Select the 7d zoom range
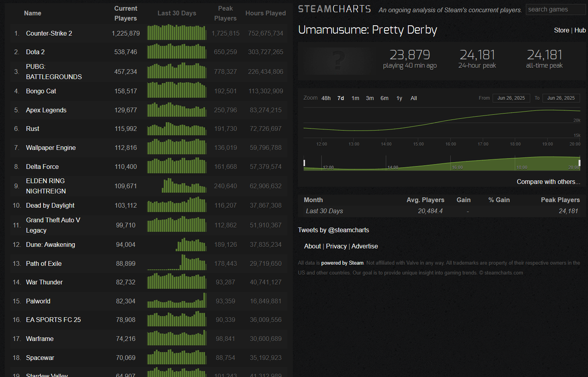588x377 pixels. point(341,98)
